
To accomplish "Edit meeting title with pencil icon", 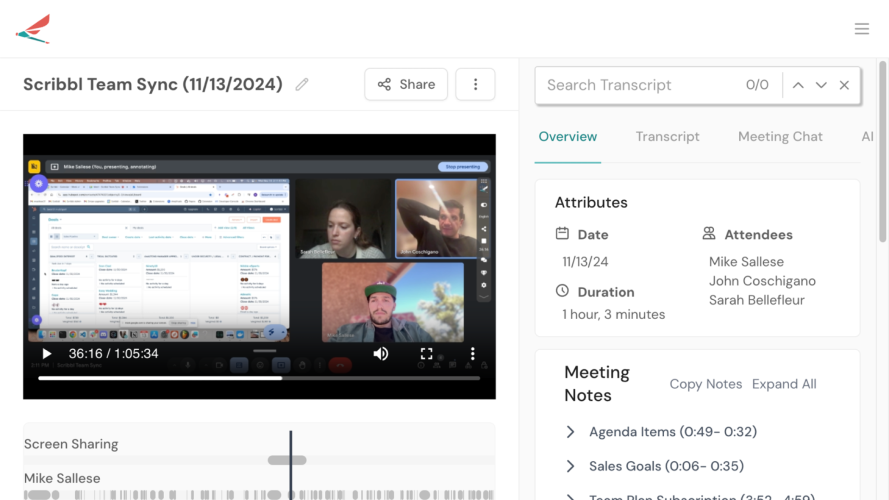I will [302, 84].
